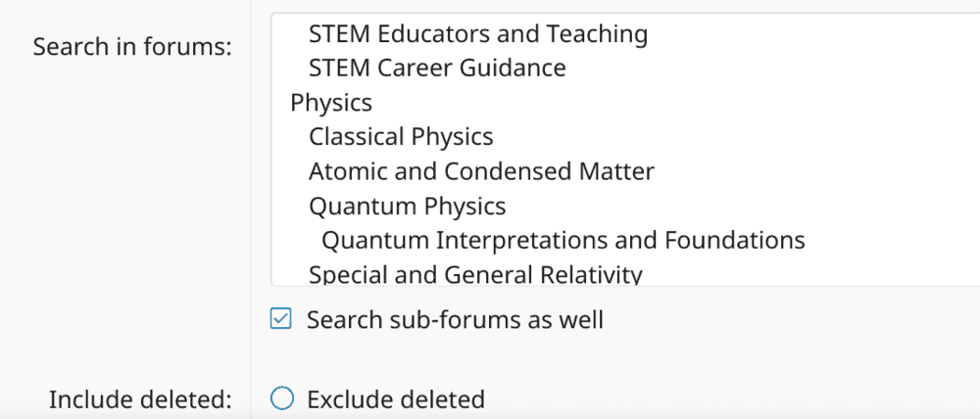The width and height of the screenshot is (980, 419).
Task: Enable the Exclude deleted radio button
Action: pyautogui.click(x=281, y=399)
